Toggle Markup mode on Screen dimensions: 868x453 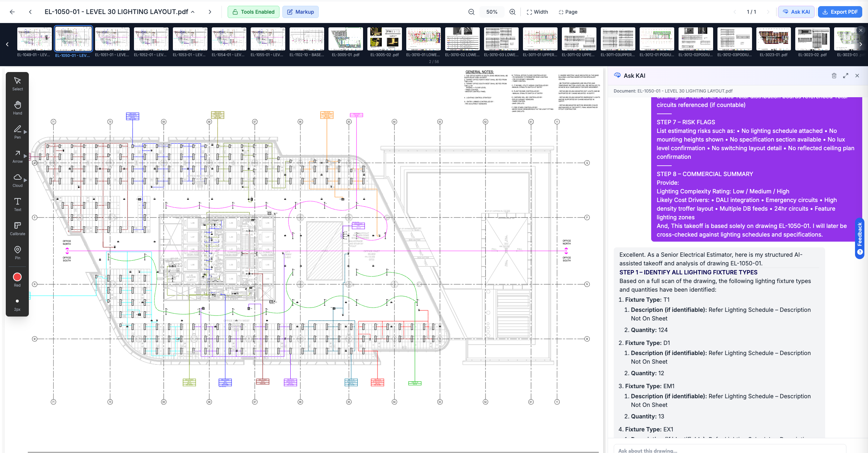[300, 12]
